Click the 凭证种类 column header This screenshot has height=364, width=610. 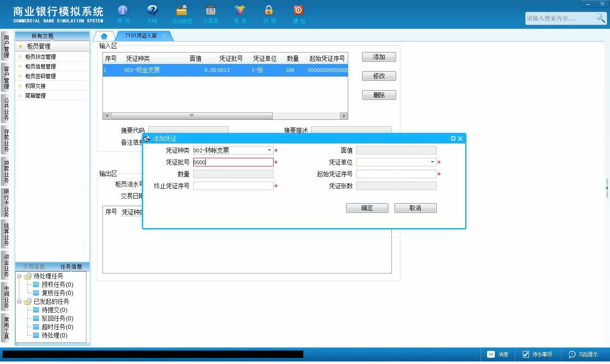pos(155,58)
